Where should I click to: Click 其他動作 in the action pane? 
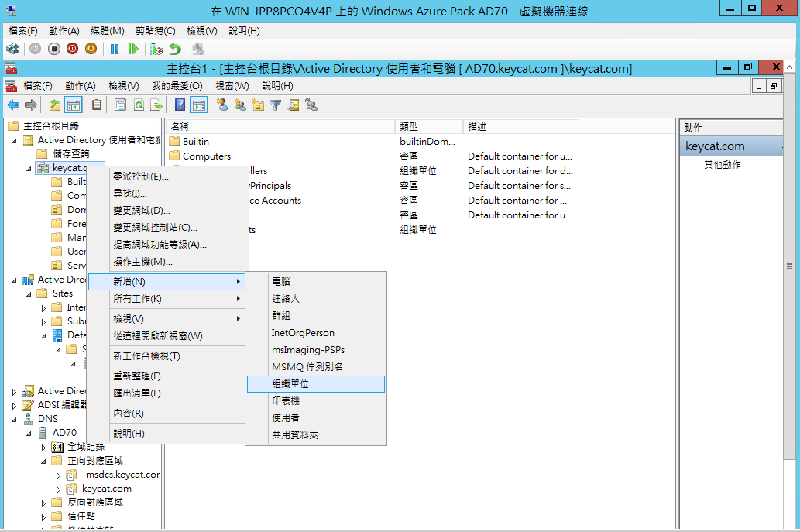click(723, 165)
